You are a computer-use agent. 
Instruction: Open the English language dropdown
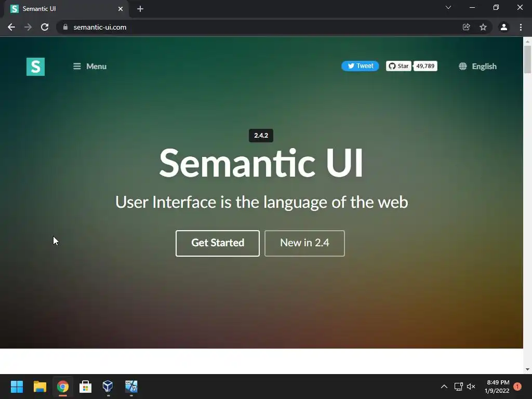point(478,66)
